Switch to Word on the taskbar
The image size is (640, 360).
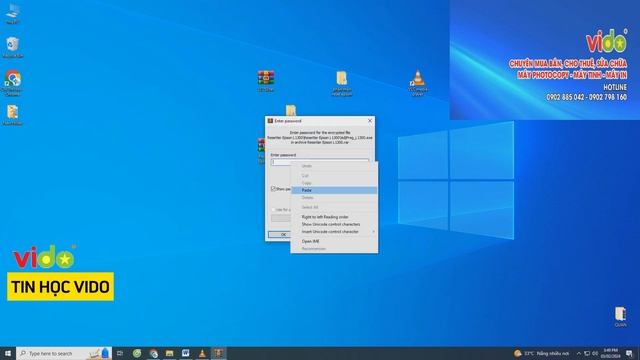click(186, 353)
